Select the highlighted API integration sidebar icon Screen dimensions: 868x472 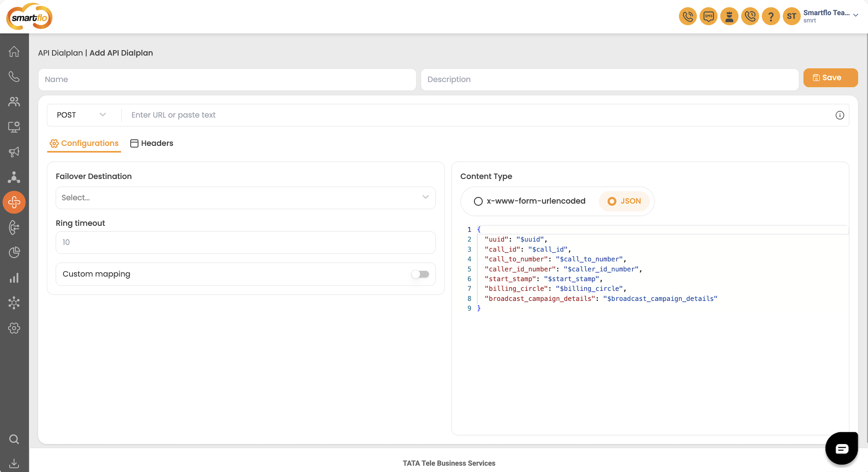click(14, 202)
